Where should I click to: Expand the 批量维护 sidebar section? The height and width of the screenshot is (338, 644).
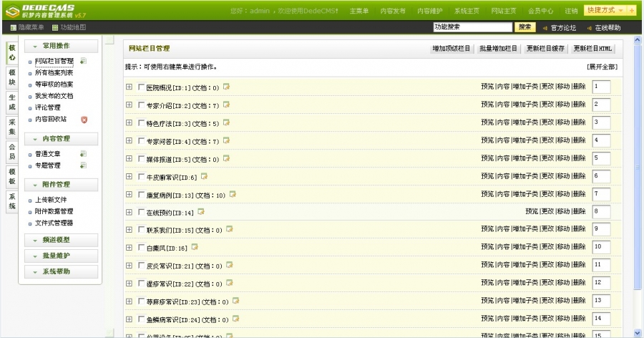[x=62, y=256]
